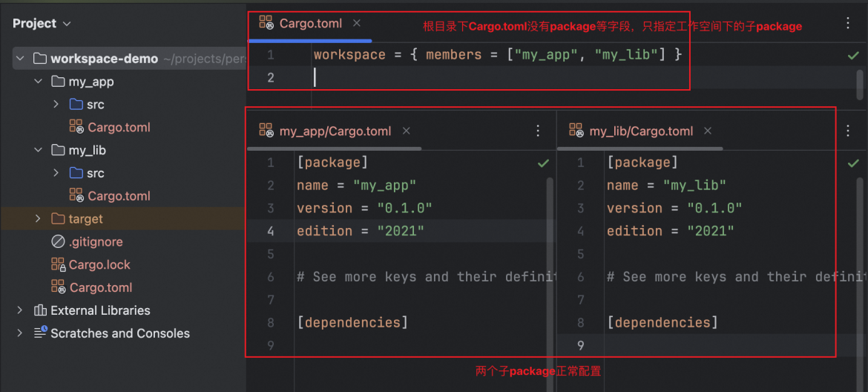Open tab options menu for my_app editor
The image size is (868, 392).
(x=538, y=131)
